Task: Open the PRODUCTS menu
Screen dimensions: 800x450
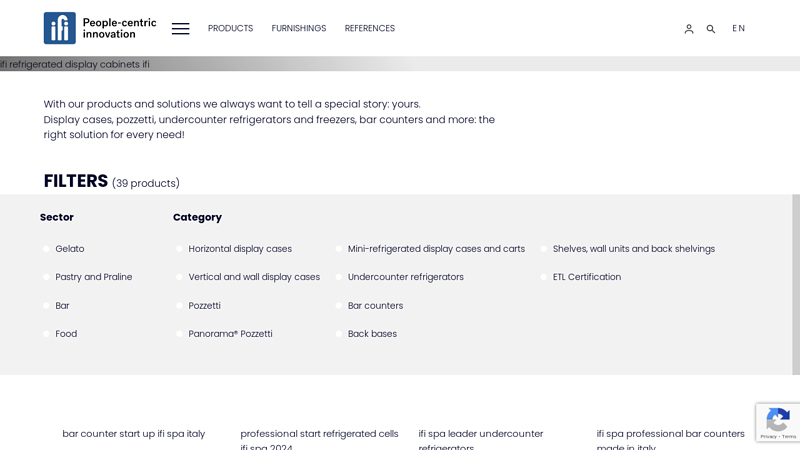Action: tap(230, 29)
